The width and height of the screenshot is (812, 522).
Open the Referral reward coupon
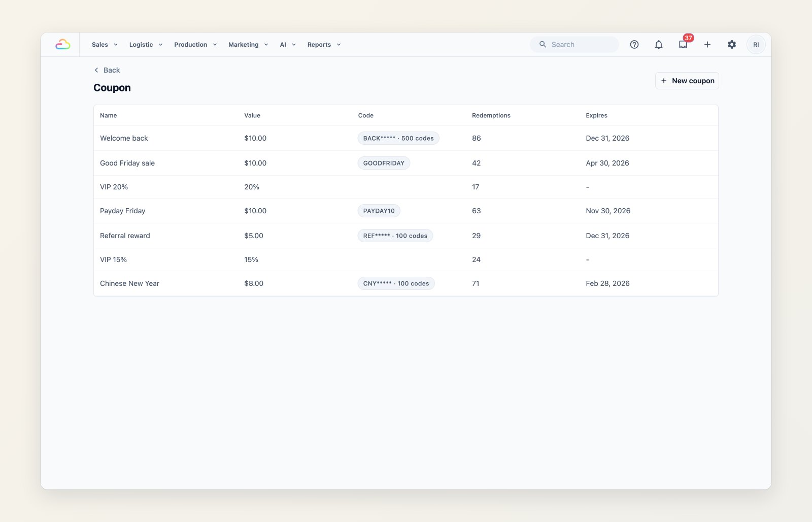406,236
